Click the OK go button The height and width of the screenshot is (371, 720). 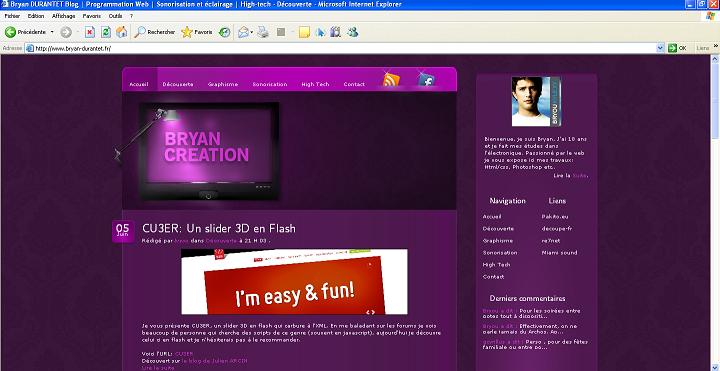click(678, 48)
